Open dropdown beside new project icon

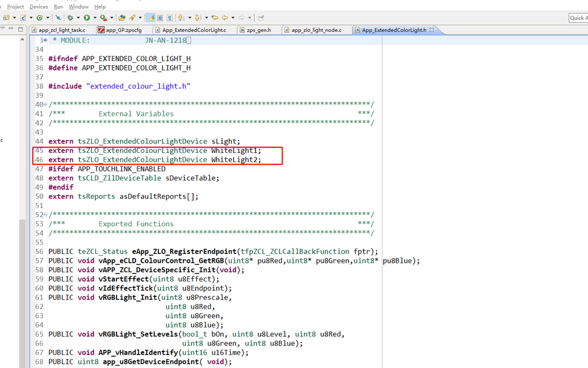tap(14, 18)
